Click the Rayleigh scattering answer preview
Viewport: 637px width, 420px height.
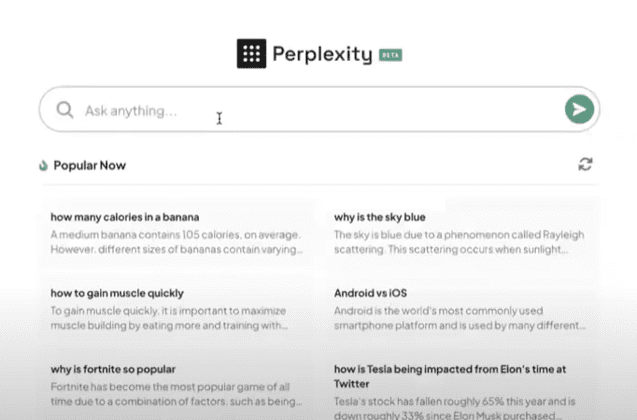[x=459, y=242]
